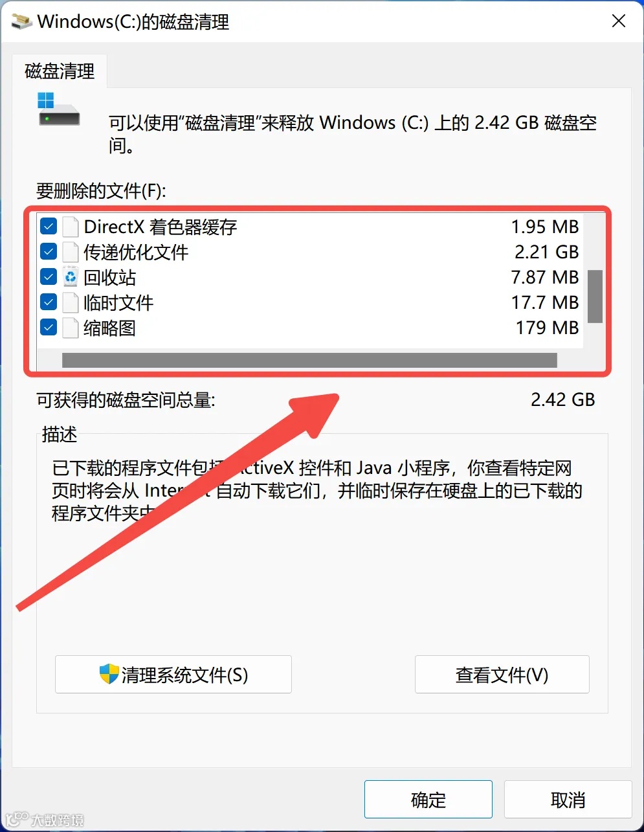The width and height of the screenshot is (644, 832).
Task: Select the 回收站 list row text
Action: coord(110,277)
